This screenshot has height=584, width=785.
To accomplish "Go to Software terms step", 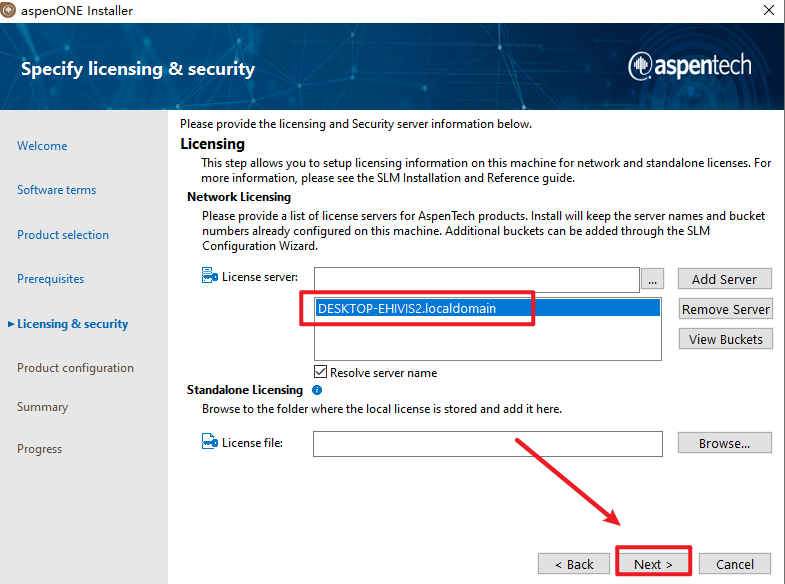I will 56,190.
